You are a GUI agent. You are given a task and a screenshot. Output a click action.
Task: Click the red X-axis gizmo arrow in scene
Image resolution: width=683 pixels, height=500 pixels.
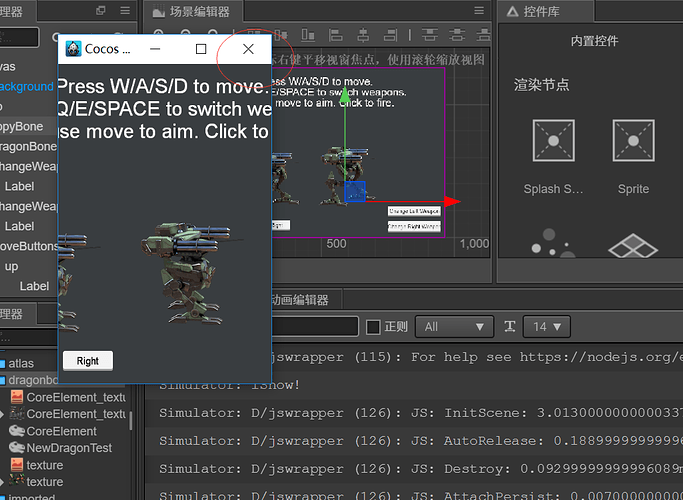453,201
